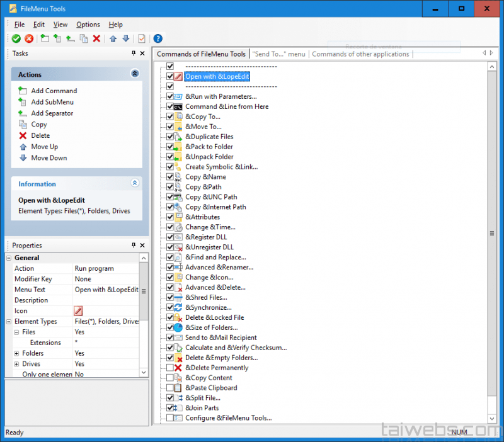
Task: Open the Options menu
Action: 88,25
